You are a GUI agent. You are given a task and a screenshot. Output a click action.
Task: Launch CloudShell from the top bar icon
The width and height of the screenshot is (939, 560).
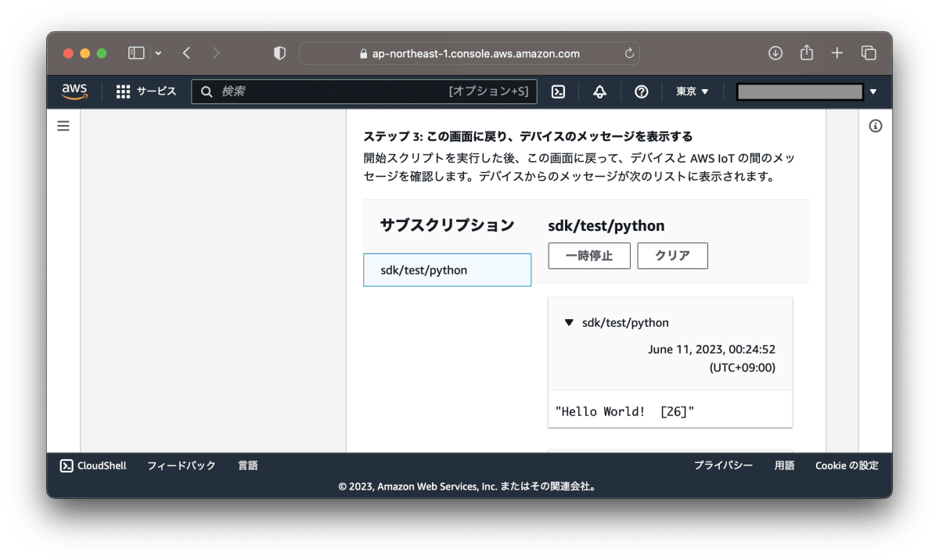click(x=559, y=92)
